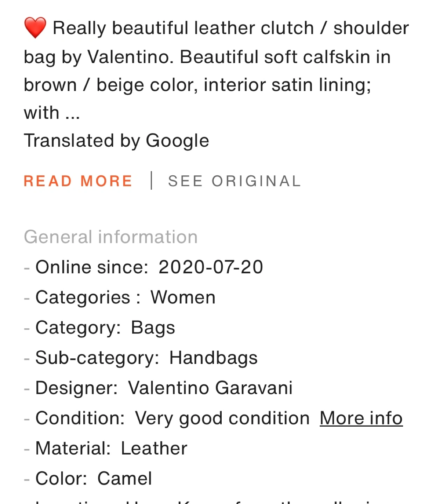Tap the Online since date 2020-07-20

pos(210,267)
